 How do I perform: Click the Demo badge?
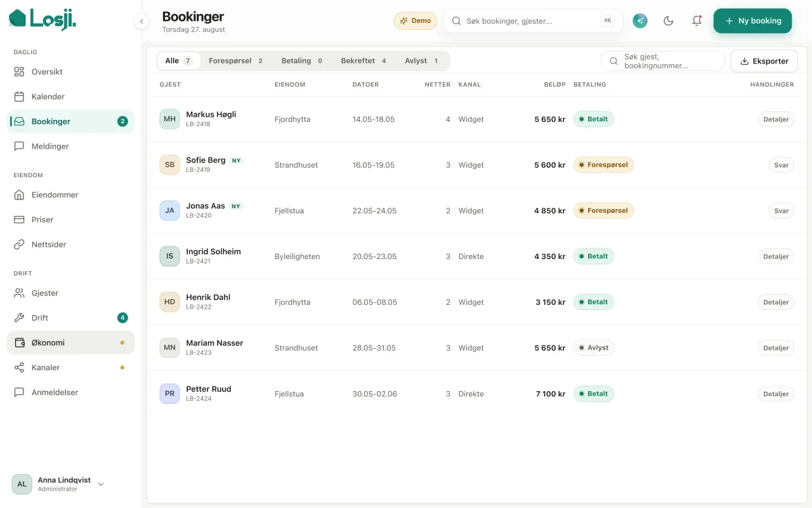[x=416, y=21]
